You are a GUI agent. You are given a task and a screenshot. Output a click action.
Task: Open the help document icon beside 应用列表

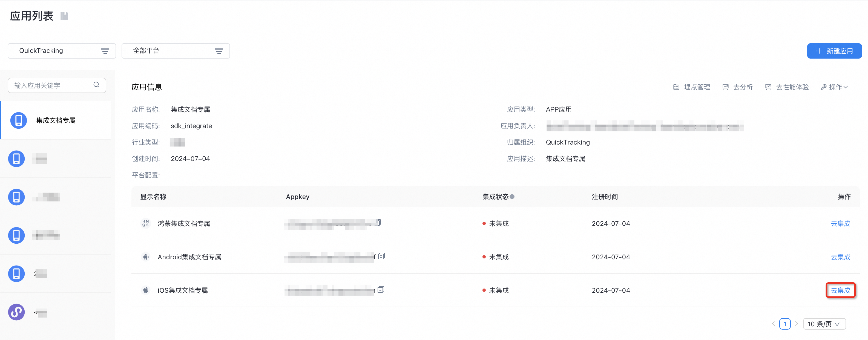64,16
